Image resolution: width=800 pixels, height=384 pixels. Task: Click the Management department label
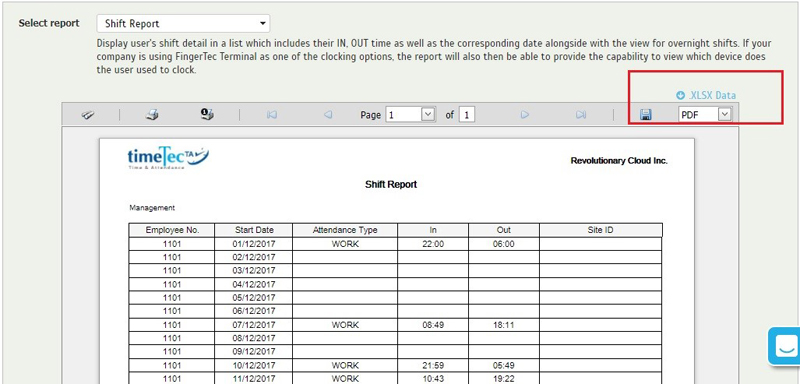(x=152, y=208)
